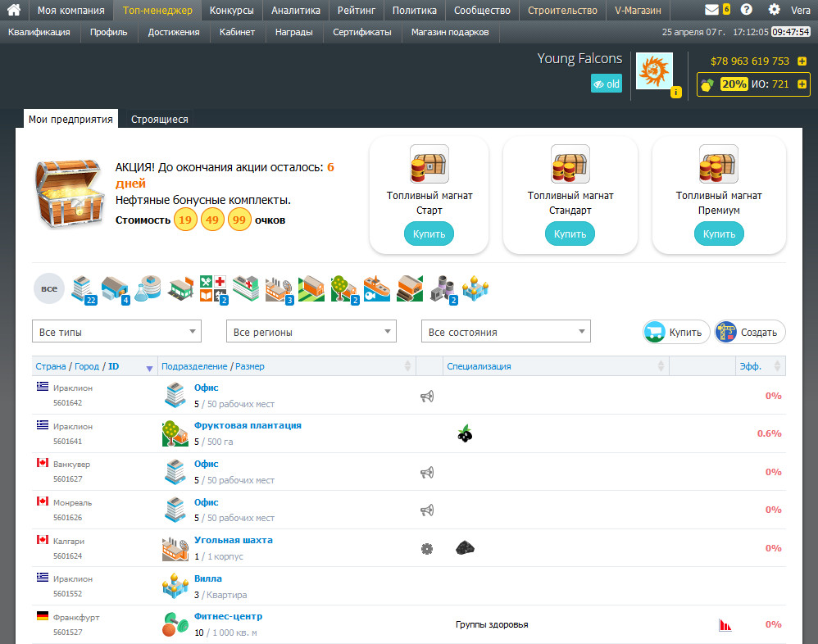Toggle the old interface eye button

[x=607, y=84]
